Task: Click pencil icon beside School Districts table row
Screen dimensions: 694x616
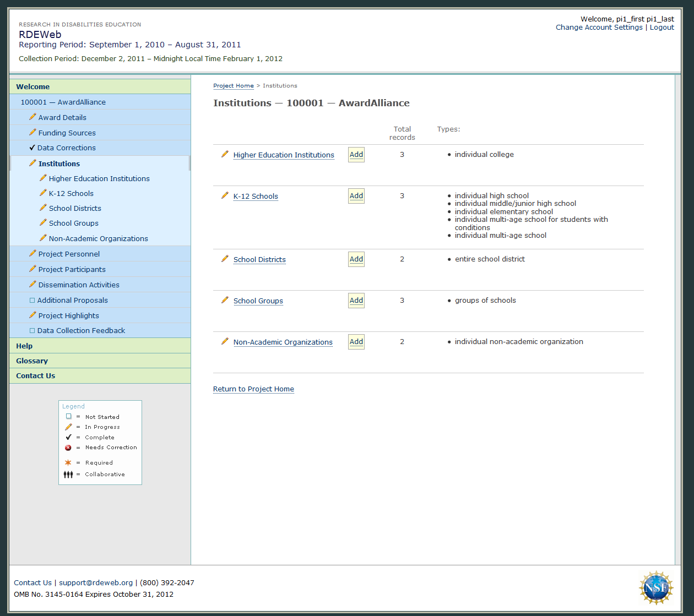Action: [225, 259]
